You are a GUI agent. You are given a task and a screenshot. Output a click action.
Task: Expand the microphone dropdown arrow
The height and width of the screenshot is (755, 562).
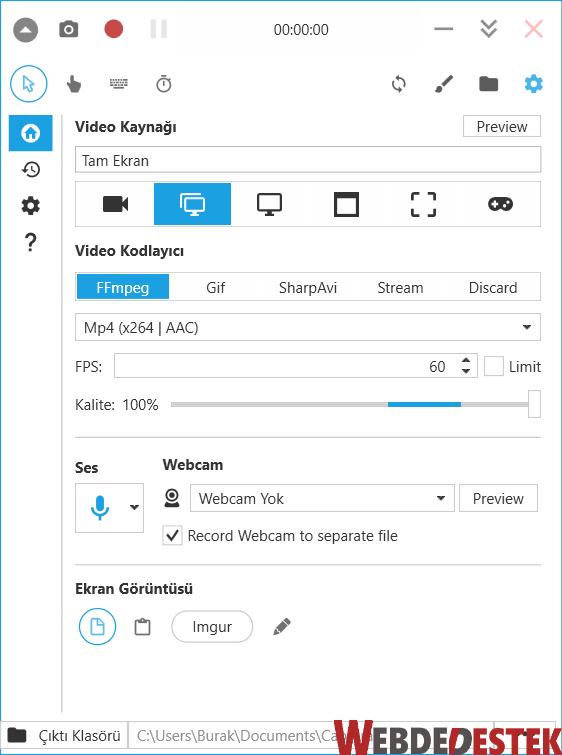coord(134,507)
